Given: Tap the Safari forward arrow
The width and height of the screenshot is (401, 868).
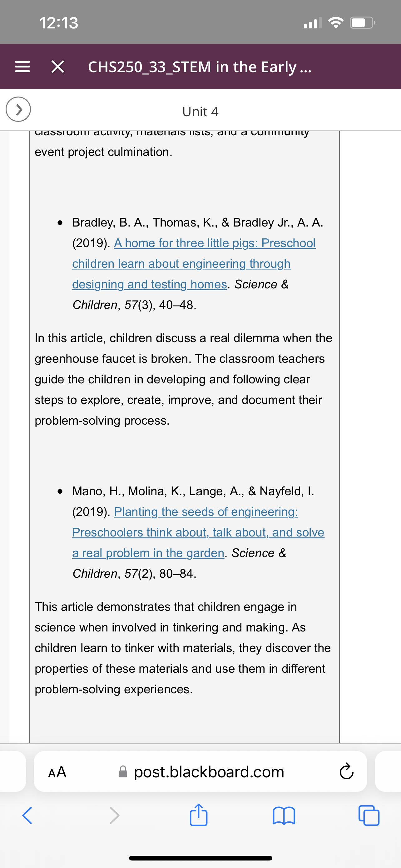Looking at the screenshot, I should (x=115, y=816).
